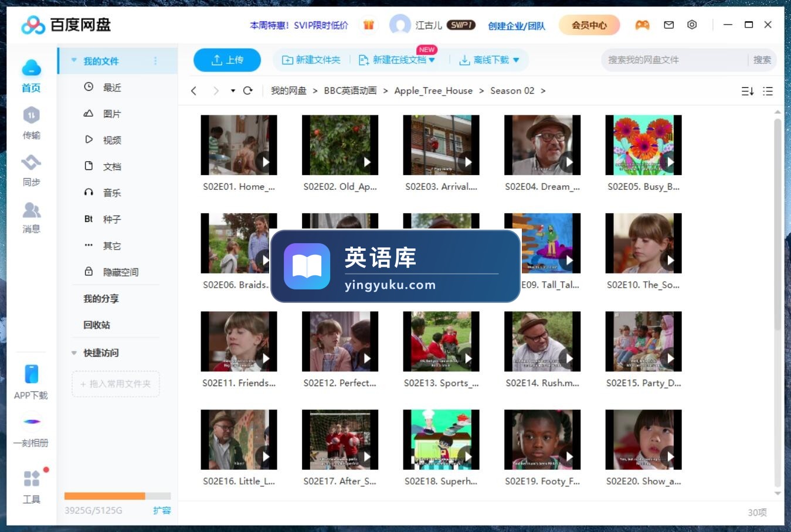The height and width of the screenshot is (532, 791).
Task: Click the gift box promotion icon
Action: pyautogui.click(x=368, y=25)
